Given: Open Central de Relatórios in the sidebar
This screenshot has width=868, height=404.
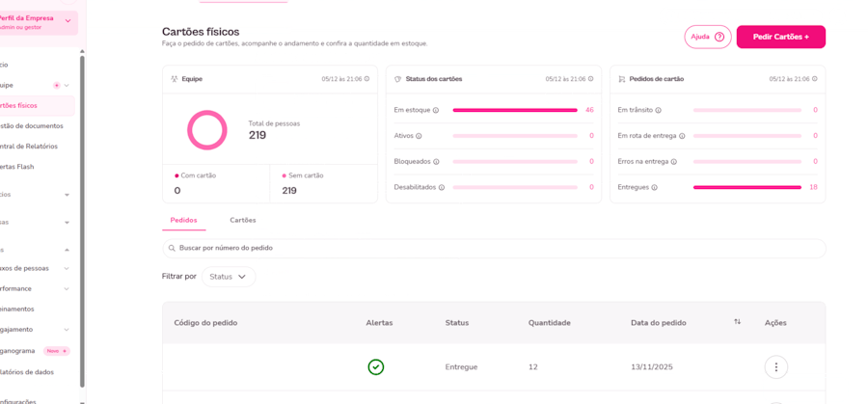Looking at the screenshot, I should coord(31,147).
